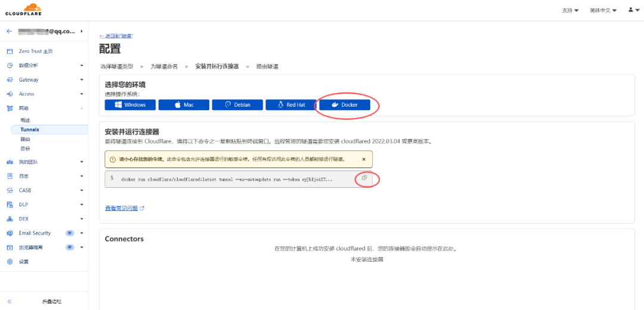This screenshot has height=310, width=644.
Task: Click the docker run command text
Action: [x=227, y=180]
